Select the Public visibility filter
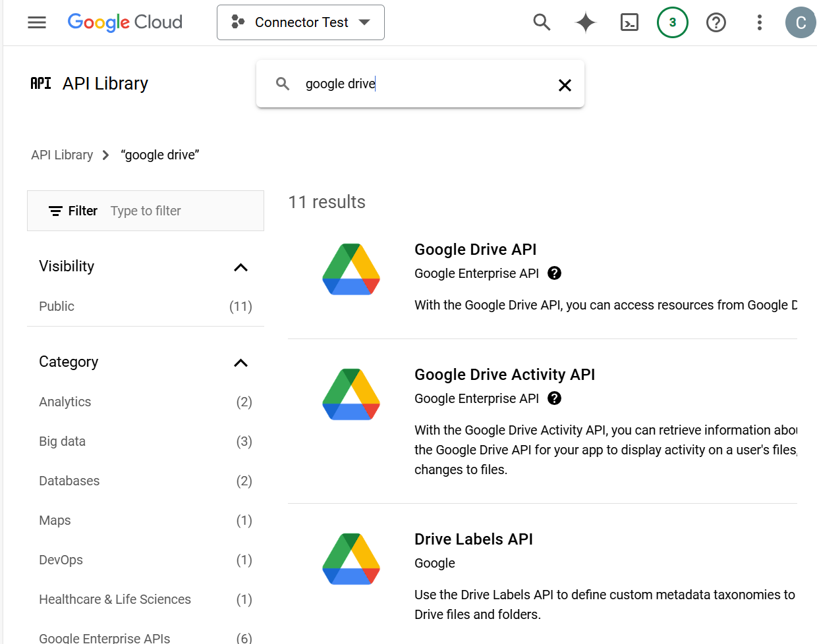 (x=145, y=306)
